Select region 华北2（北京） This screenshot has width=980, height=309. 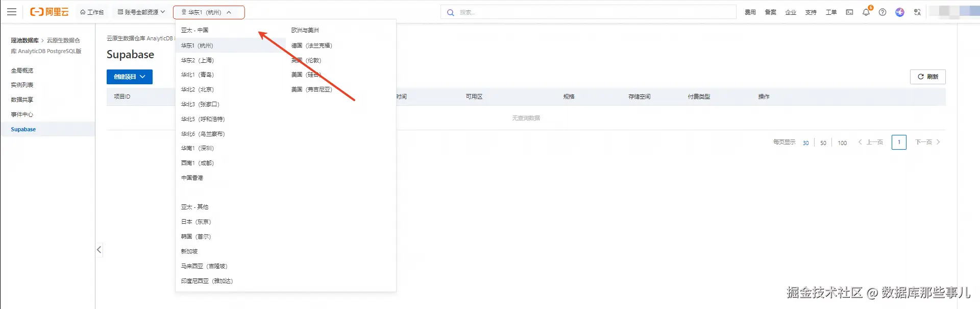click(x=198, y=89)
